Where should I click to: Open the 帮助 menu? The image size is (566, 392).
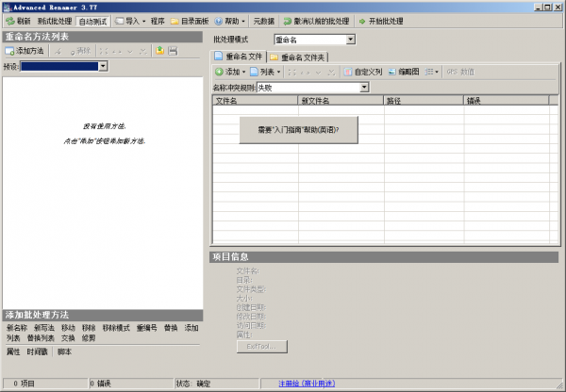click(x=230, y=22)
